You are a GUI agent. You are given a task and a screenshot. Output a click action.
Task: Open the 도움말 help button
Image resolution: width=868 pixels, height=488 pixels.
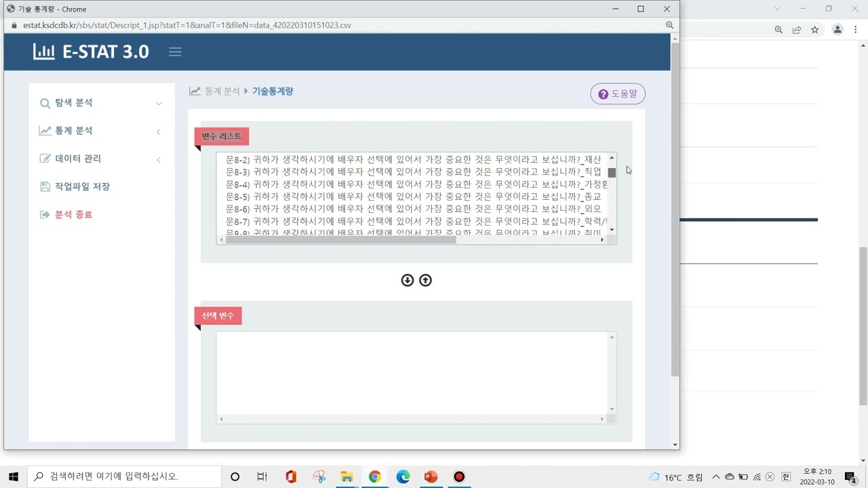pos(618,94)
